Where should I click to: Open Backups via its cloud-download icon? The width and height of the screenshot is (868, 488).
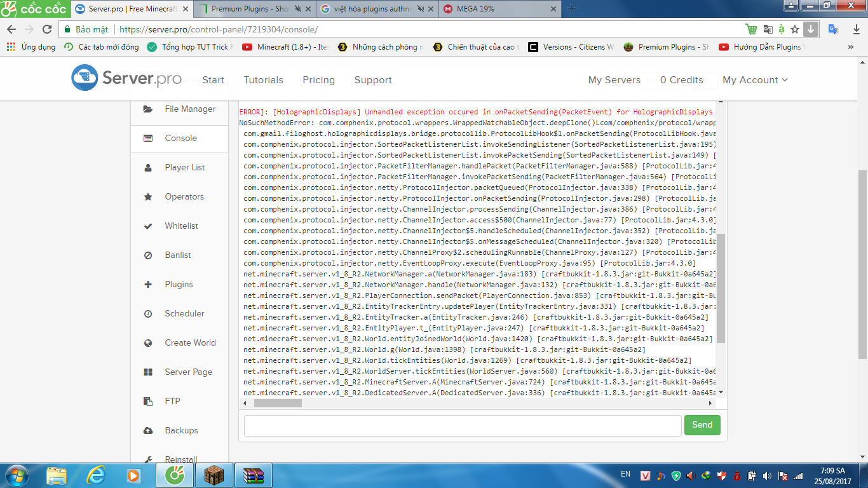click(x=148, y=431)
